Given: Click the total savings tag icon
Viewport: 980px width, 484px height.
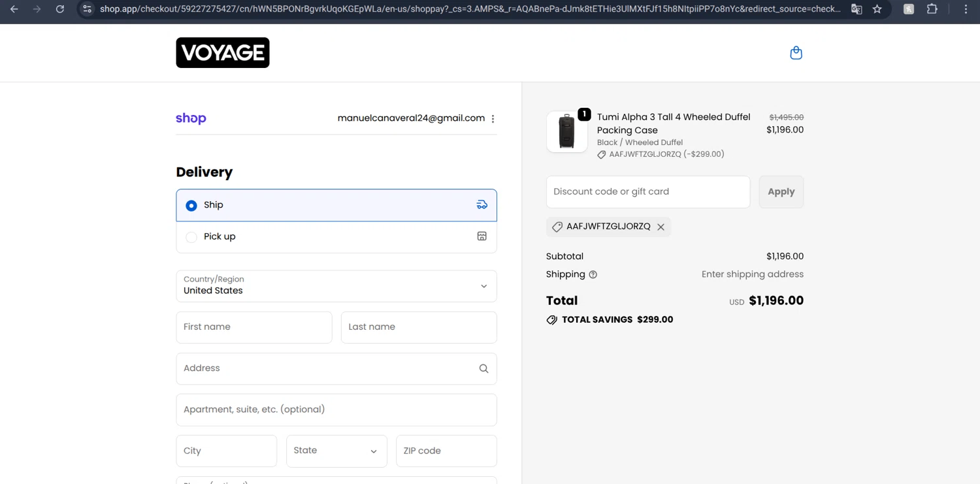Looking at the screenshot, I should pyautogui.click(x=552, y=320).
